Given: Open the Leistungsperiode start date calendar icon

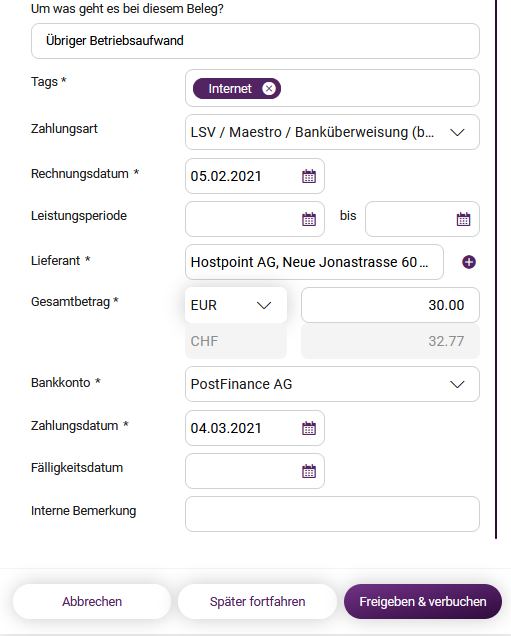Looking at the screenshot, I should (309, 219).
